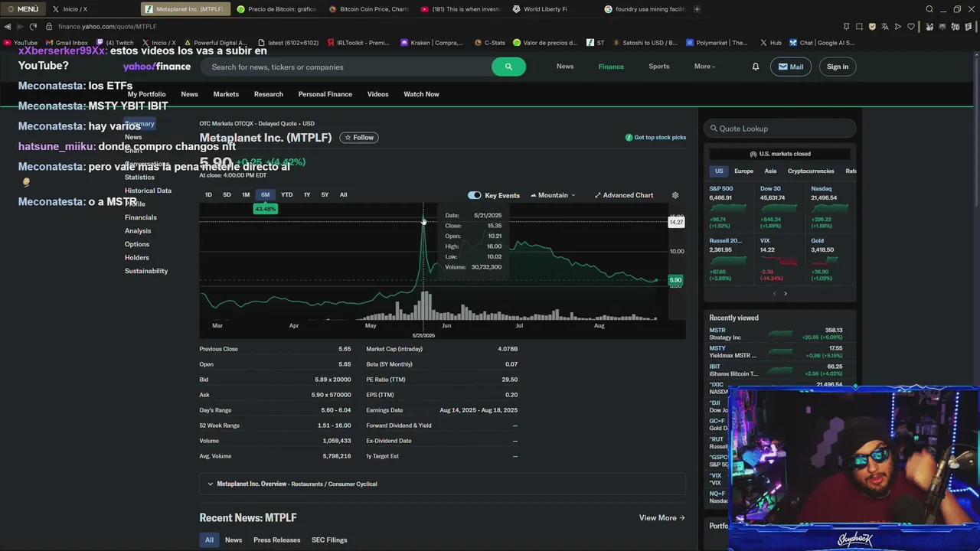Open the Sports header link

659,67
